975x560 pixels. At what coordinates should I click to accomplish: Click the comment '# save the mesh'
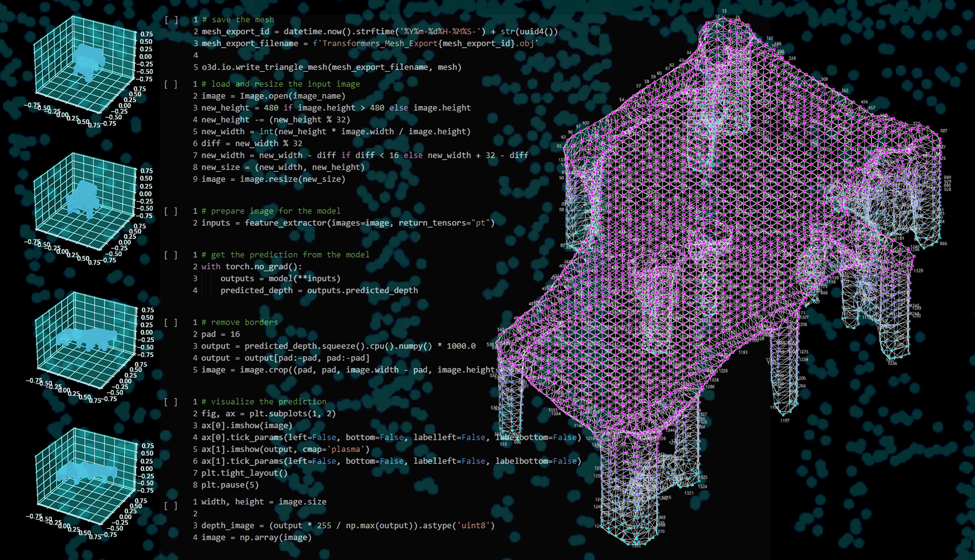tap(238, 19)
